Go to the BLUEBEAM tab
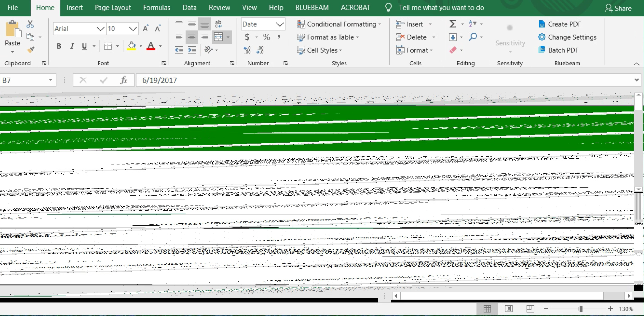This screenshot has width=644, height=316. coord(312,8)
